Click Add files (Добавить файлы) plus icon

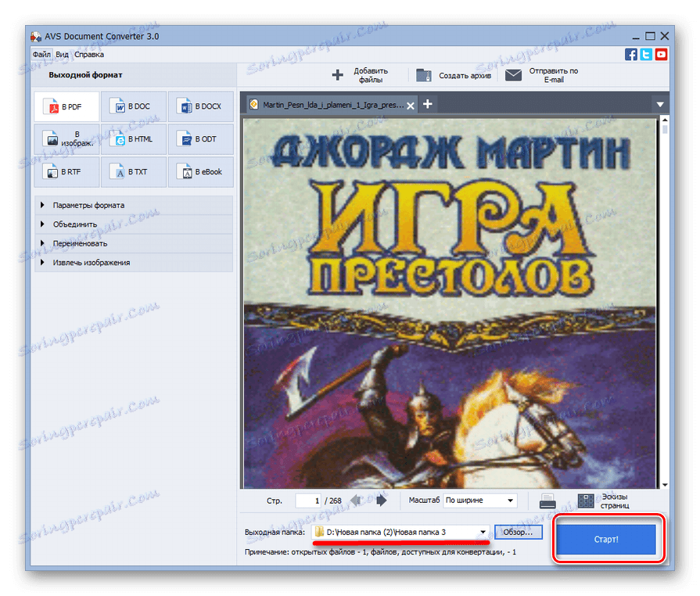click(x=338, y=75)
